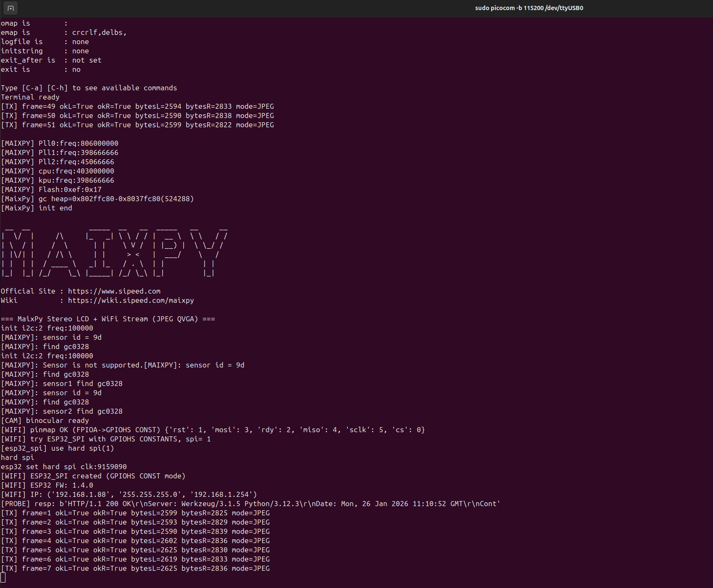
Task: Click the picocom title in the header bar
Action: 529,8
